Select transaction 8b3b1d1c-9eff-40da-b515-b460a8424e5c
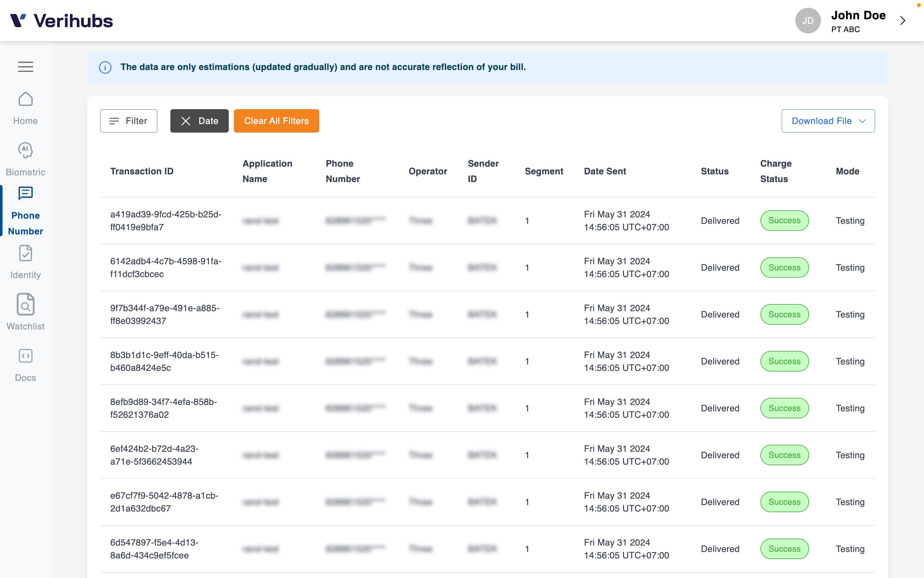924x578 pixels. [x=164, y=361]
